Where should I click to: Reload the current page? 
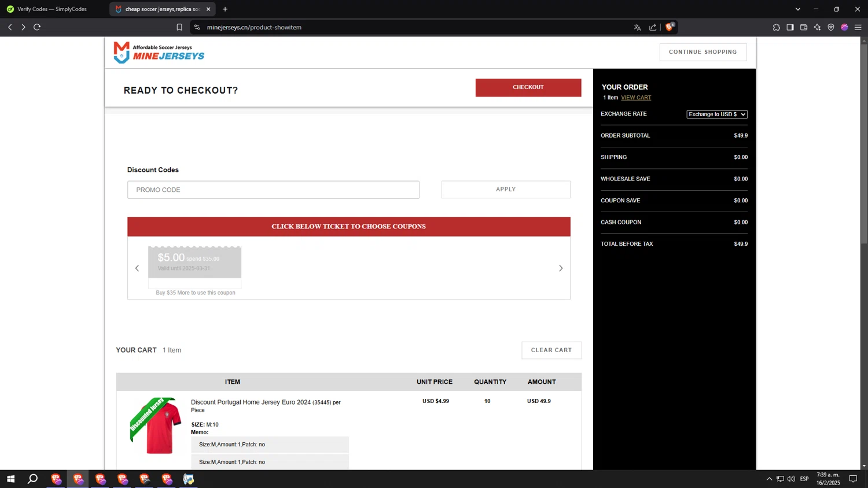[37, 27]
